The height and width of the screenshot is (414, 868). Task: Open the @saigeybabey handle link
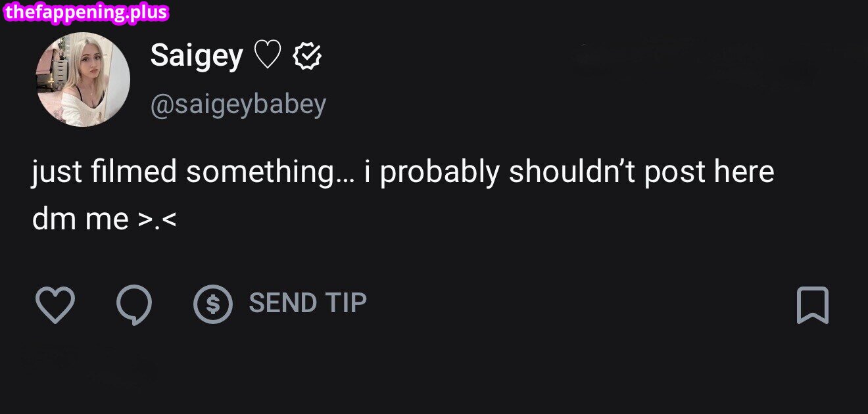point(238,104)
